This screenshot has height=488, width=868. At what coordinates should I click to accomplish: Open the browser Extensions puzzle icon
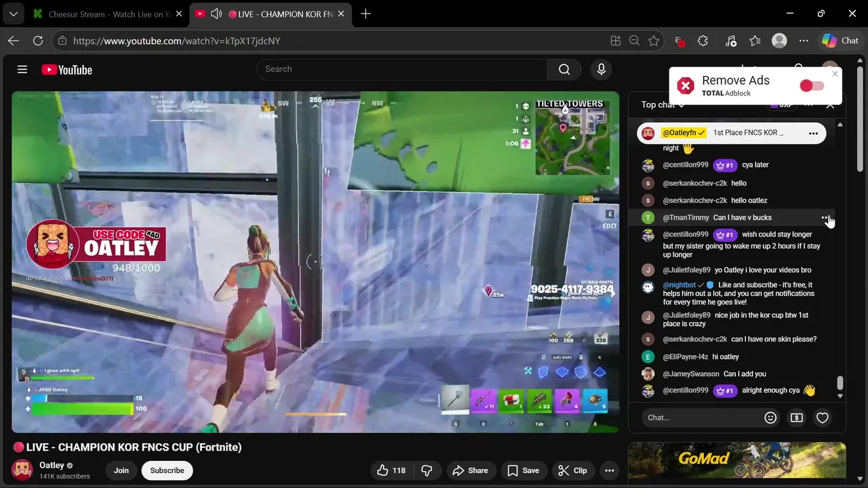pyautogui.click(x=703, y=41)
